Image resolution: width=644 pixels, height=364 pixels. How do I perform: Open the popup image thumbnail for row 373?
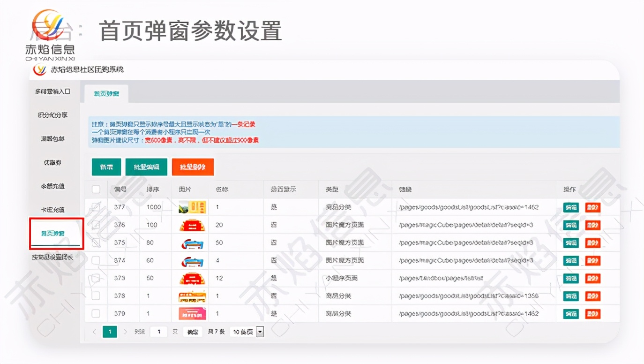click(x=192, y=278)
